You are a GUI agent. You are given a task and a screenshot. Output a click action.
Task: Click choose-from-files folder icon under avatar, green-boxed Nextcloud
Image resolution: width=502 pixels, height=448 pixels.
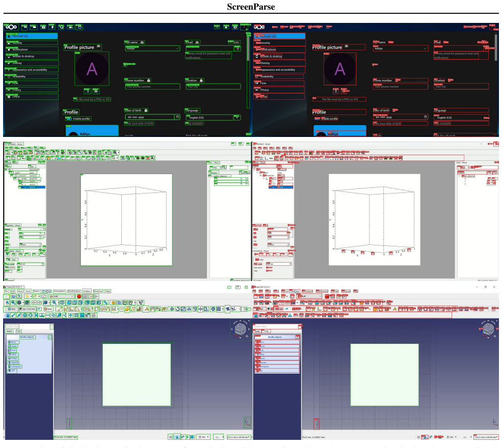click(x=96, y=92)
